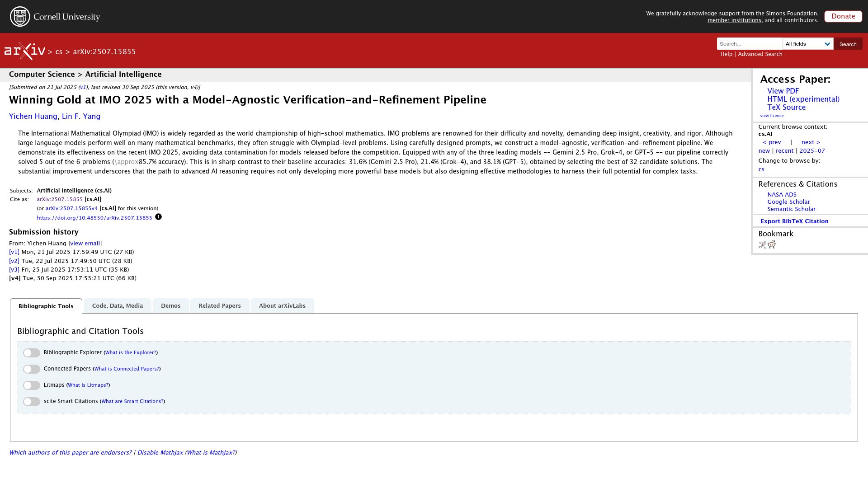Screen dimensions: 868x488
Task: Click Disable MathJax link
Action: click(x=160, y=453)
